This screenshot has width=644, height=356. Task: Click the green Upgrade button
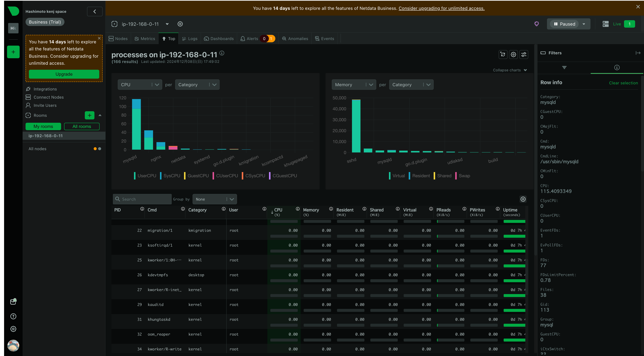64,74
